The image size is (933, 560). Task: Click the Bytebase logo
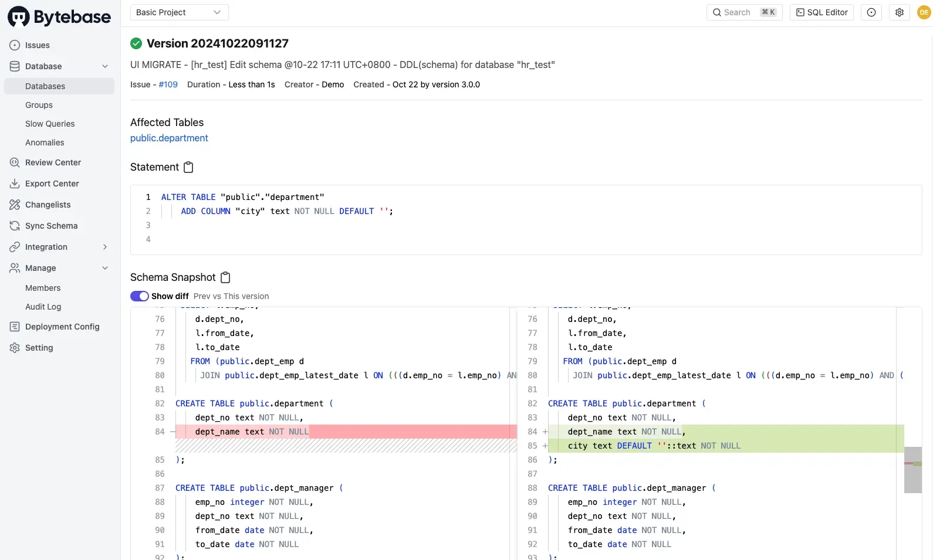(x=59, y=17)
